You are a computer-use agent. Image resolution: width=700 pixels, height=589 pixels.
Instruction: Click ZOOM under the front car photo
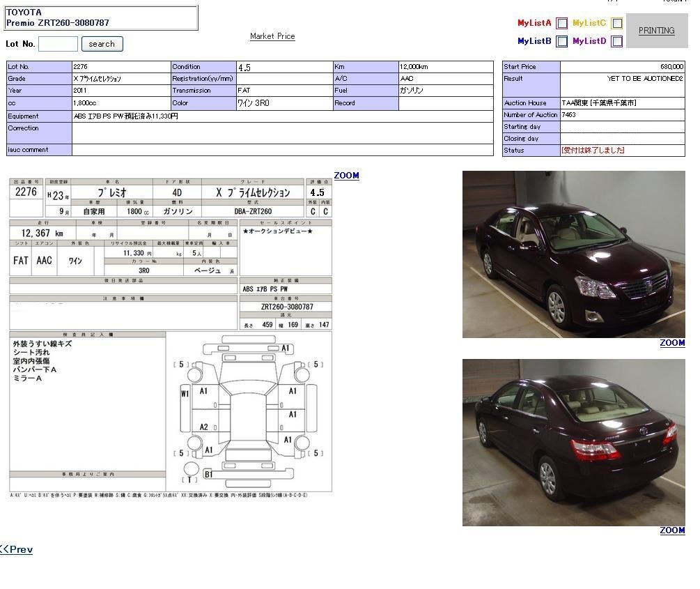(672, 343)
